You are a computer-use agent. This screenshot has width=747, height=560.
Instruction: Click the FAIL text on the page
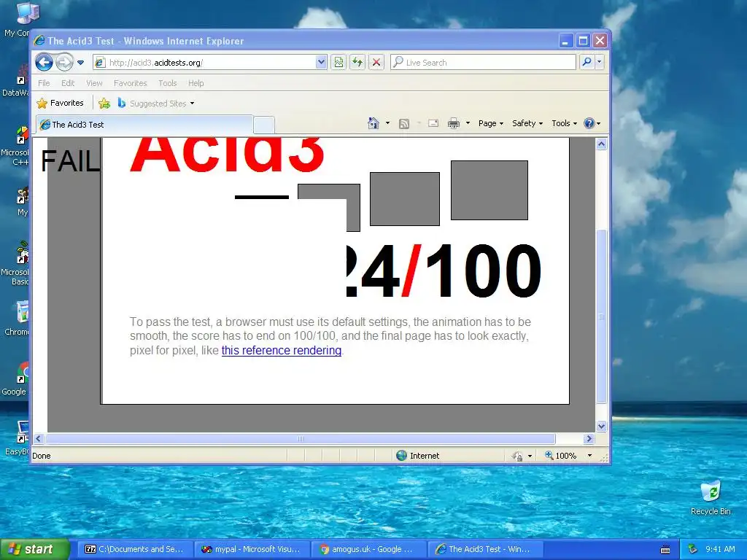tap(70, 161)
